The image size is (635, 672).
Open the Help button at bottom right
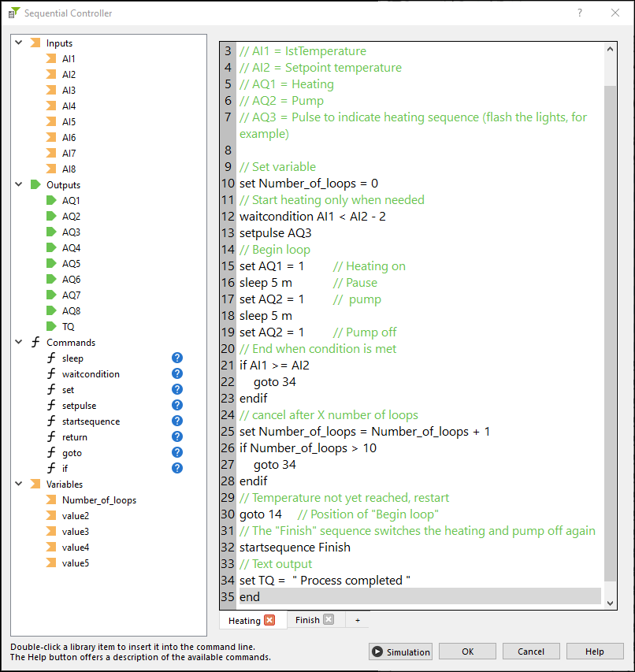[595, 652]
